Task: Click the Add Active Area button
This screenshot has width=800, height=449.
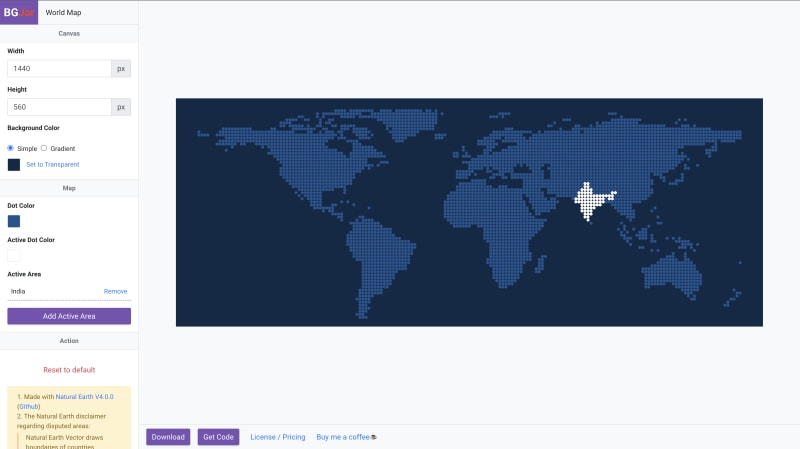Action: pyautogui.click(x=69, y=316)
